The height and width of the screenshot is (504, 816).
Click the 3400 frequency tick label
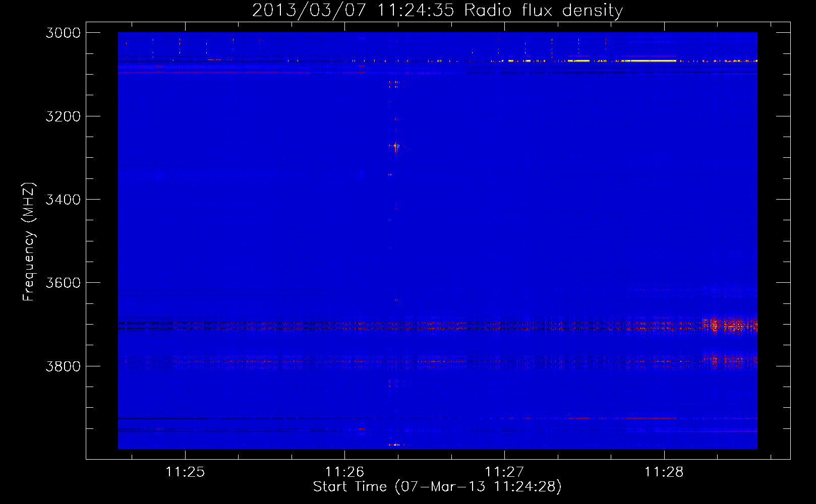click(63, 200)
